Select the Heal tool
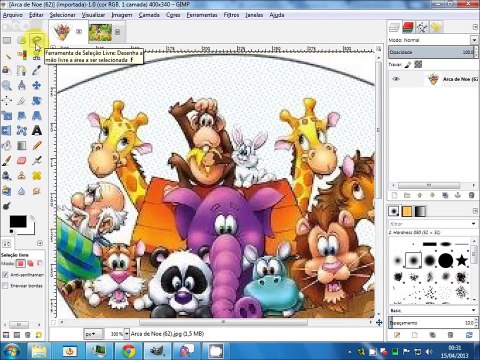This screenshot has width=480, height=360. tap(36, 176)
